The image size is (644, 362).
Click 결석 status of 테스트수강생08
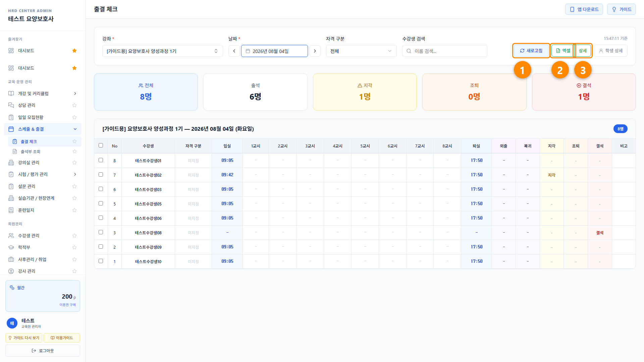[x=600, y=233]
